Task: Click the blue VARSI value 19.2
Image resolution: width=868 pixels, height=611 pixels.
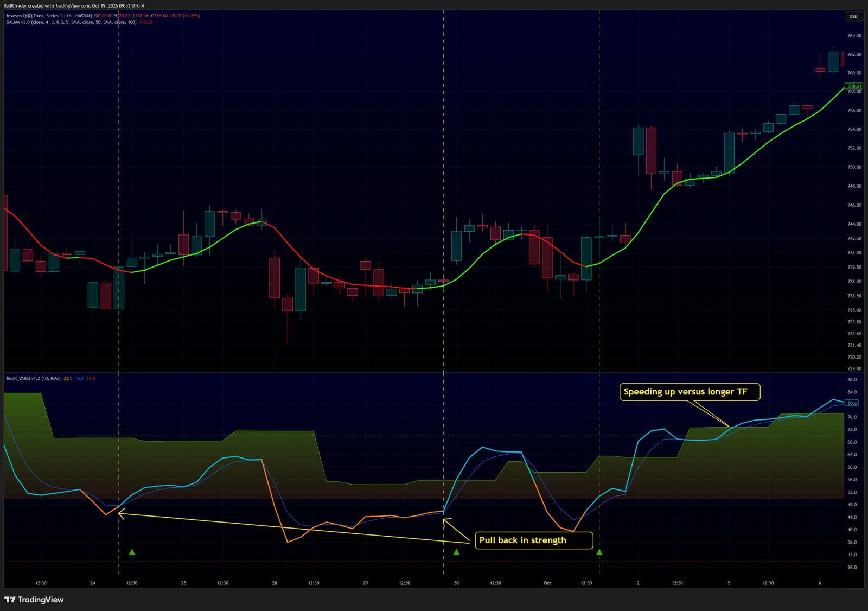Action: (x=79, y=378)
